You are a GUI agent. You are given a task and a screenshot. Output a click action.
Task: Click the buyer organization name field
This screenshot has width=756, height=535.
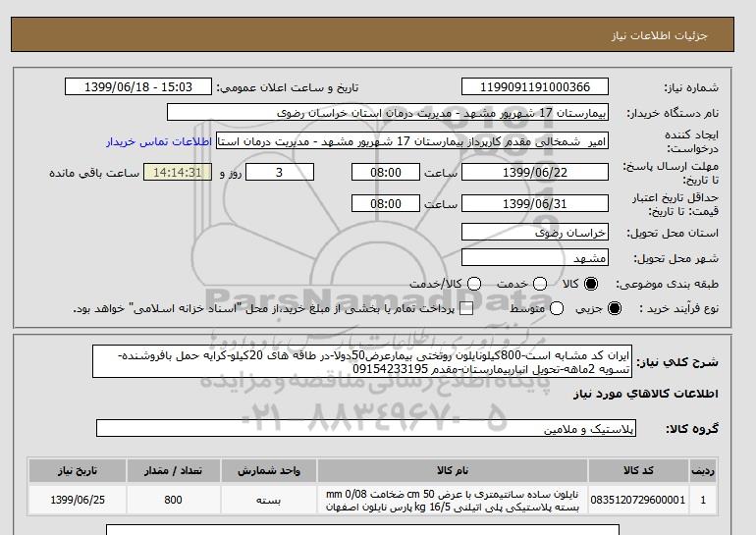pos(388,113)
